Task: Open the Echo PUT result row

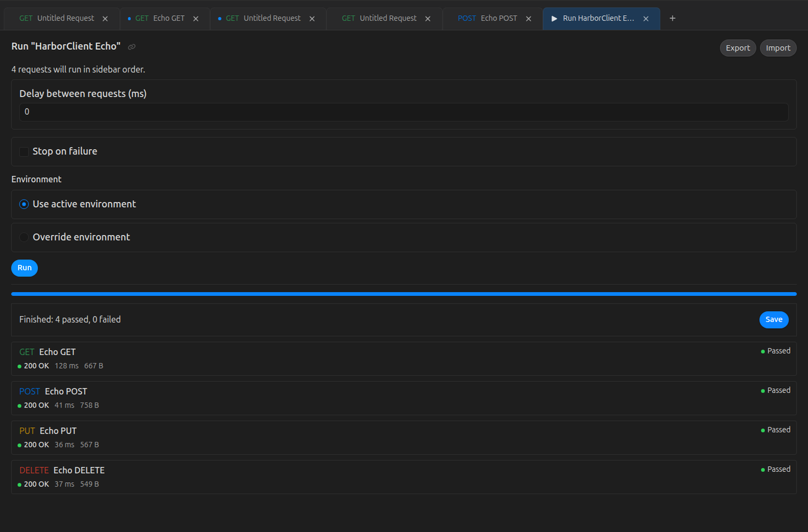Action: coord(404,437)
